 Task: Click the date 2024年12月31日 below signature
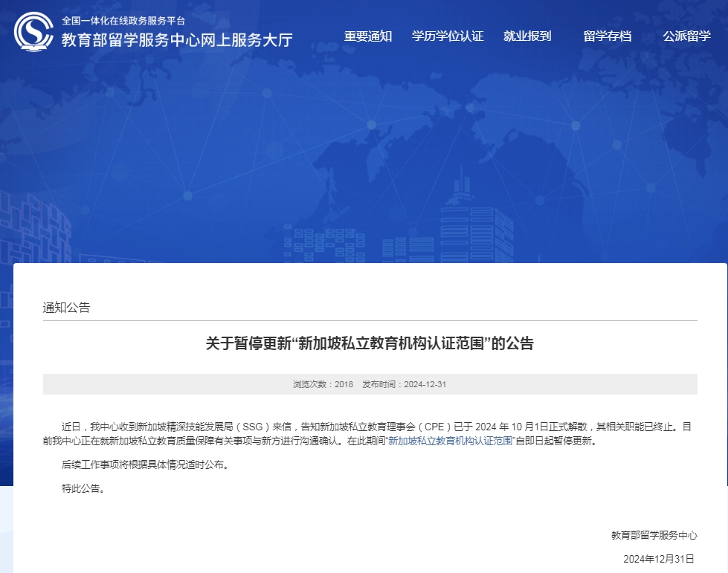(658, 559)
